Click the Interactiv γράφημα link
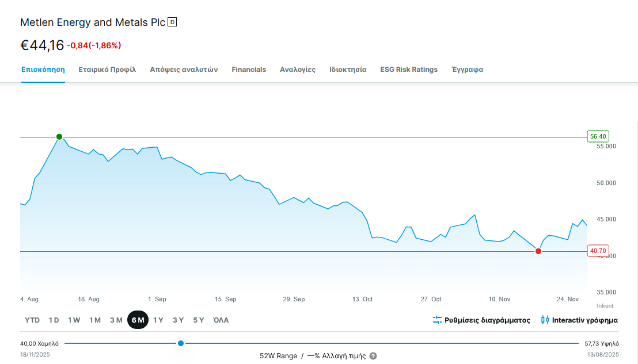The height and width of the screenshot is (364, 638). coord(584,320)
